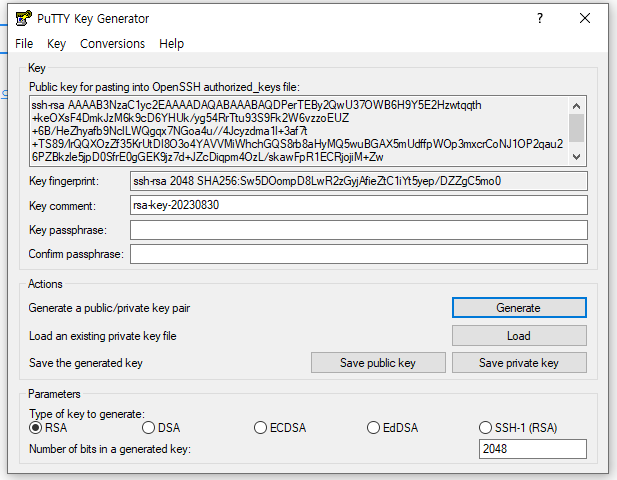Click the public key scrollbar down arrow
Viewport: 617px width, 480px height.
(x=576, y=157)
